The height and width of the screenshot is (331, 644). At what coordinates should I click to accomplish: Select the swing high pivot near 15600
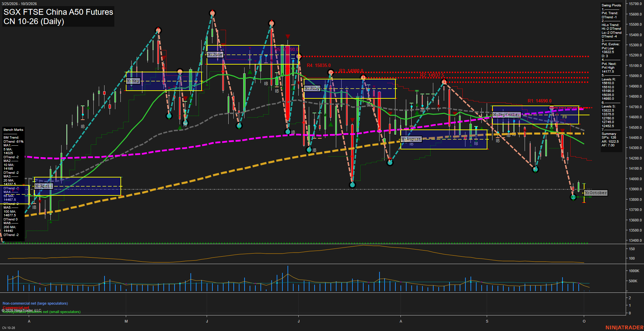(x=212, y=13)
